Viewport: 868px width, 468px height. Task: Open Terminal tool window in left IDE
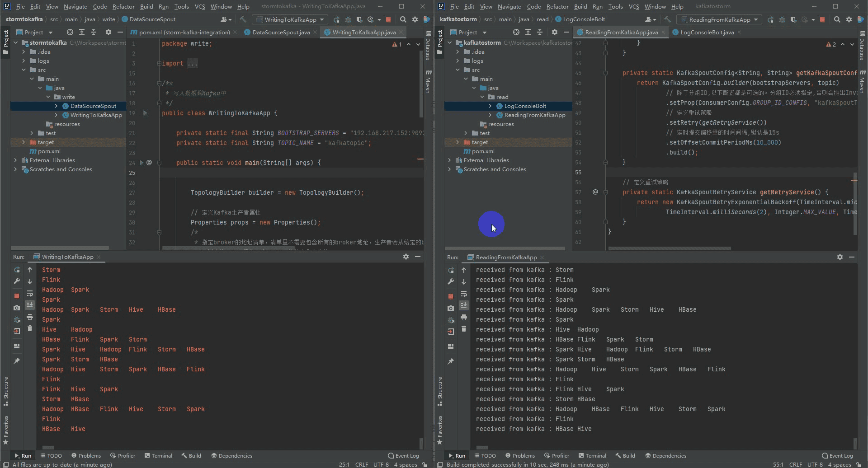[x=158, y=456]
